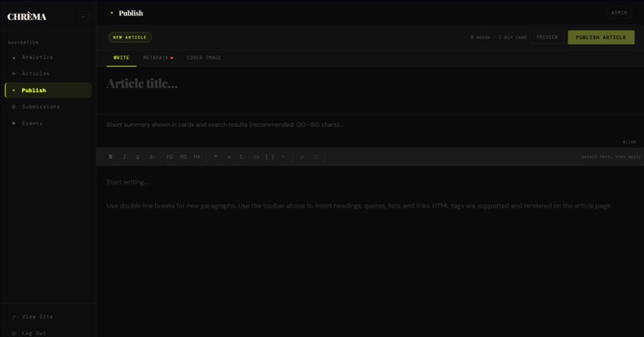Insert code block with brackets button
Screen dimensions: 644x337
click(x=269, y=157)
